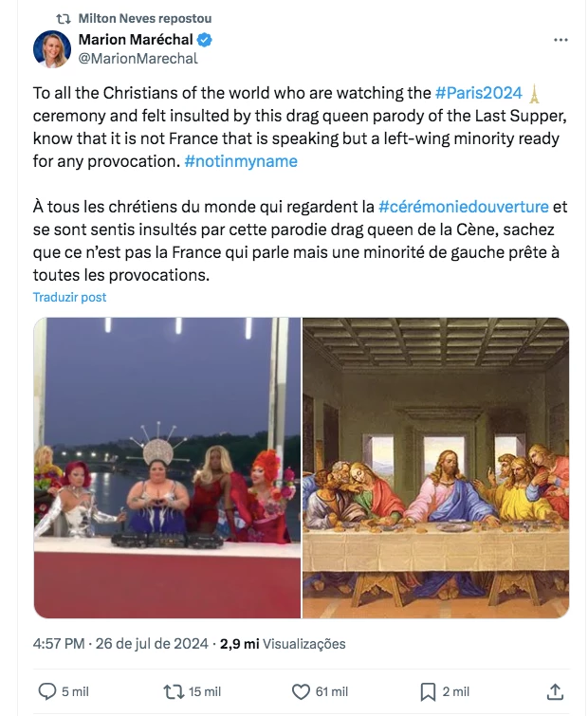This screenshot has height=716, width=588.
Task: Click the repost icon beside Milton Neves
Action: coord(64,19)
